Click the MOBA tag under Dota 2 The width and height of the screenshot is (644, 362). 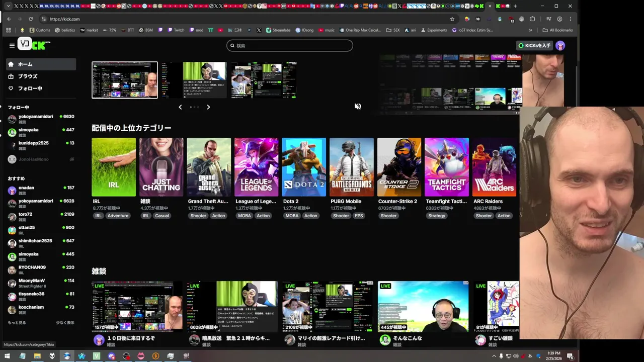tap(292, 216)
